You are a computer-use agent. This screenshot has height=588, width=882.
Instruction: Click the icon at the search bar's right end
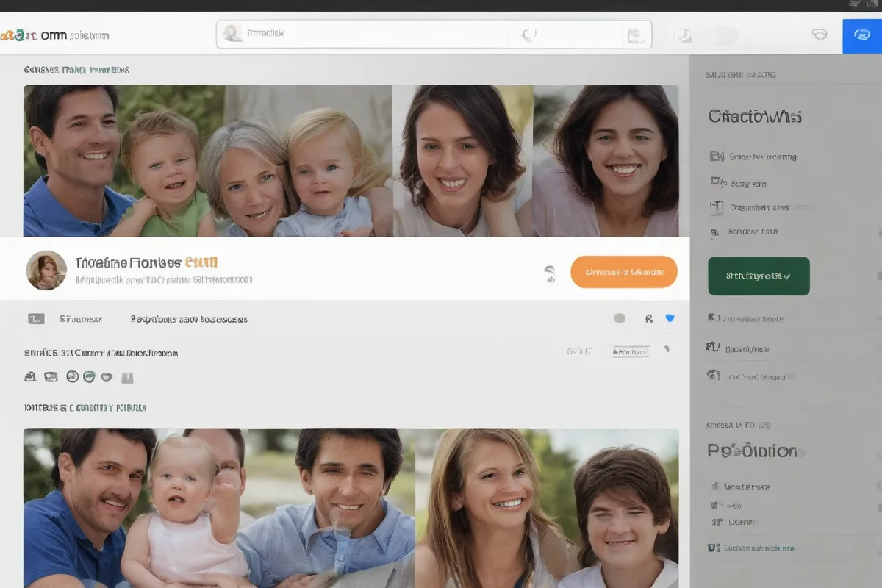[635, 35]
